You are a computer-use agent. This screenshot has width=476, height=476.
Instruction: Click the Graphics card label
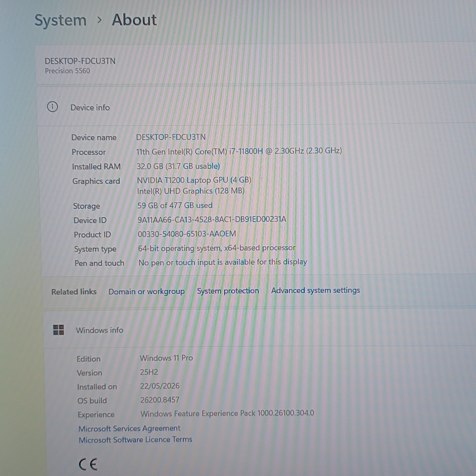96,181
